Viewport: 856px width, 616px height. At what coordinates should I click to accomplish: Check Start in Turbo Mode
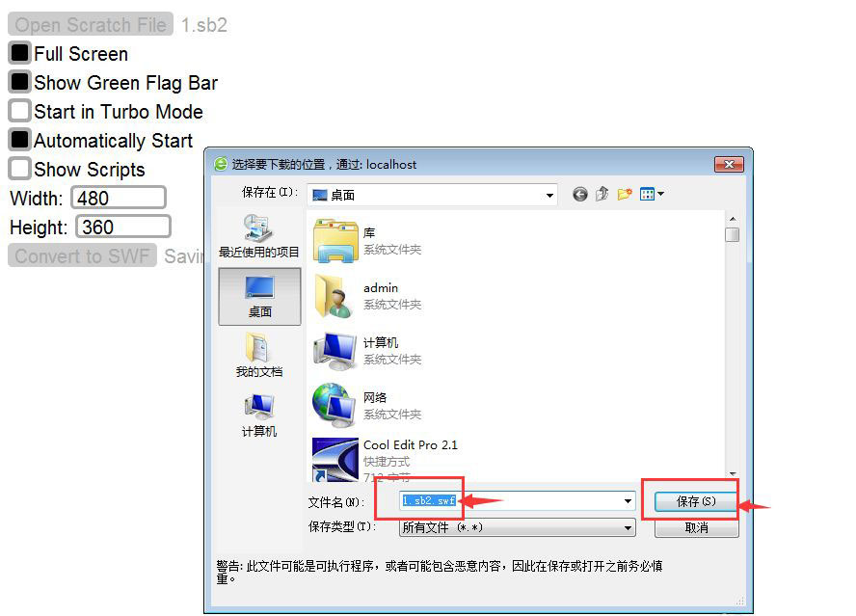(x=17, y=111)
